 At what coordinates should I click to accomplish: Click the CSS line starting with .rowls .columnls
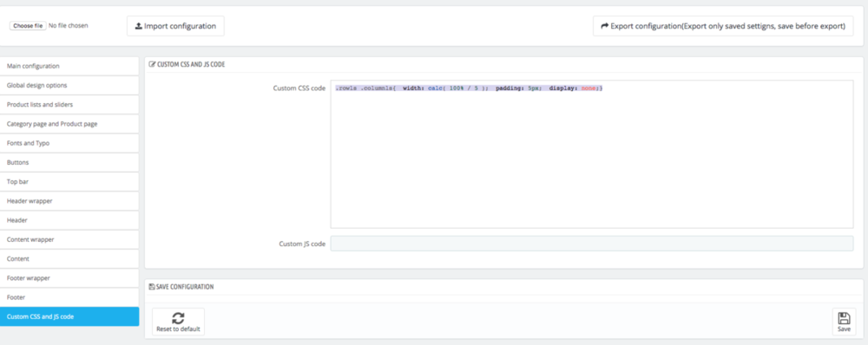coord(469,88)
